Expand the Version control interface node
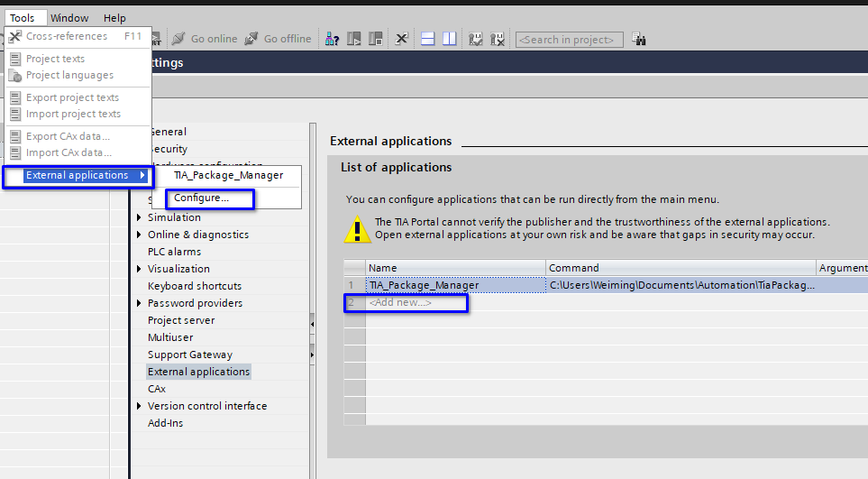 139,406
